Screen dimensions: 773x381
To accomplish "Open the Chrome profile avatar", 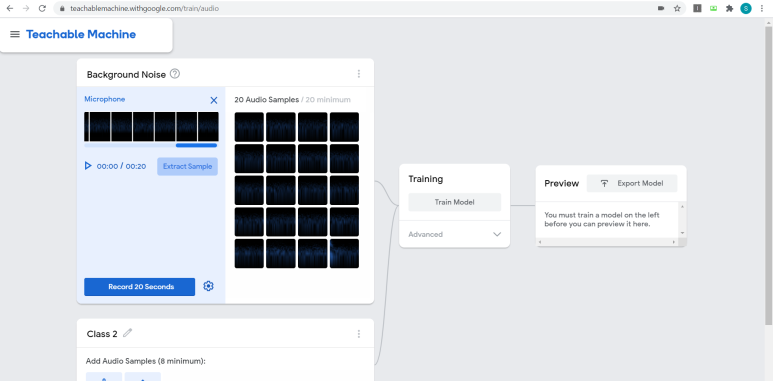I will click(x=746, y=8).
